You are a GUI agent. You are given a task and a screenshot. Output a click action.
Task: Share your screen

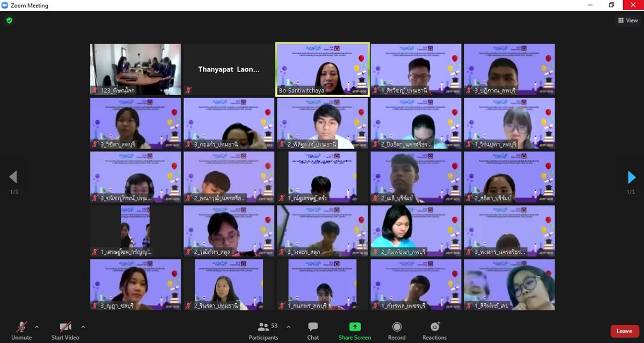coord(355,329)
